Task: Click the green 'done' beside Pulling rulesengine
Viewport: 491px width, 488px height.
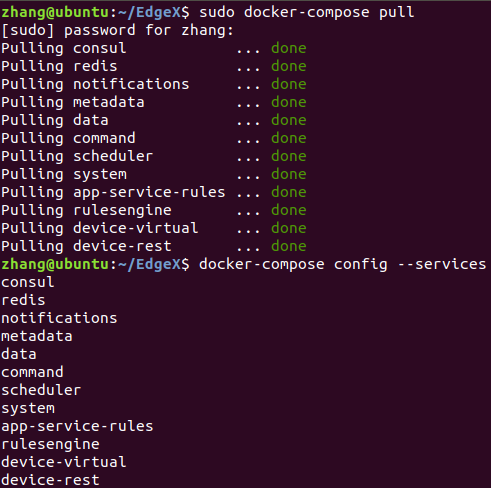Action: [289, 210]
